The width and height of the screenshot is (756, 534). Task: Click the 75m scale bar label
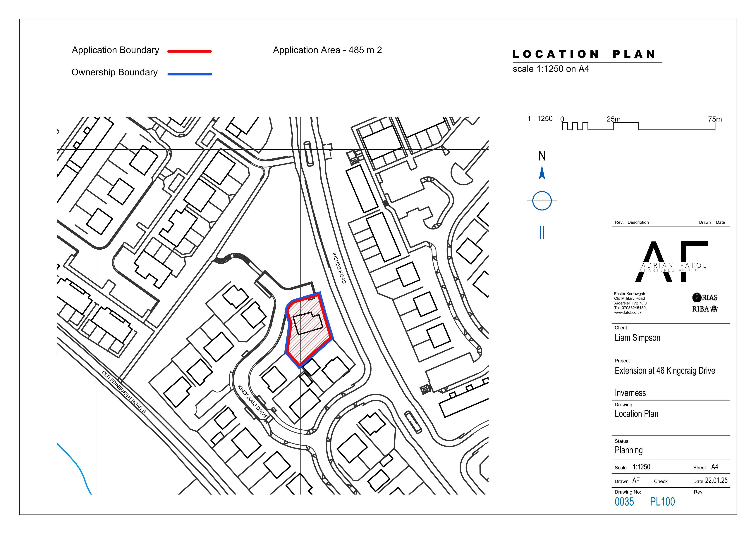715,119
